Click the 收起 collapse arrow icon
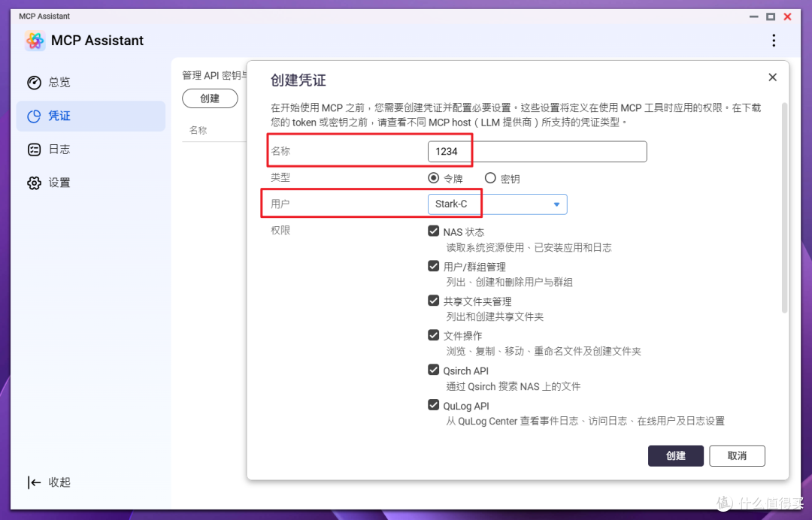The height and width of the screenshot is (520, 812). (34, 482)
